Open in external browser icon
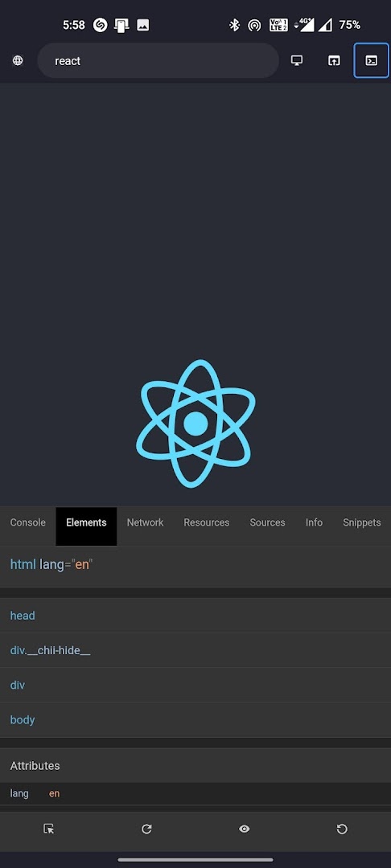Image resolution: width=391 pixels, height=868 pixels. click(334, 61)
